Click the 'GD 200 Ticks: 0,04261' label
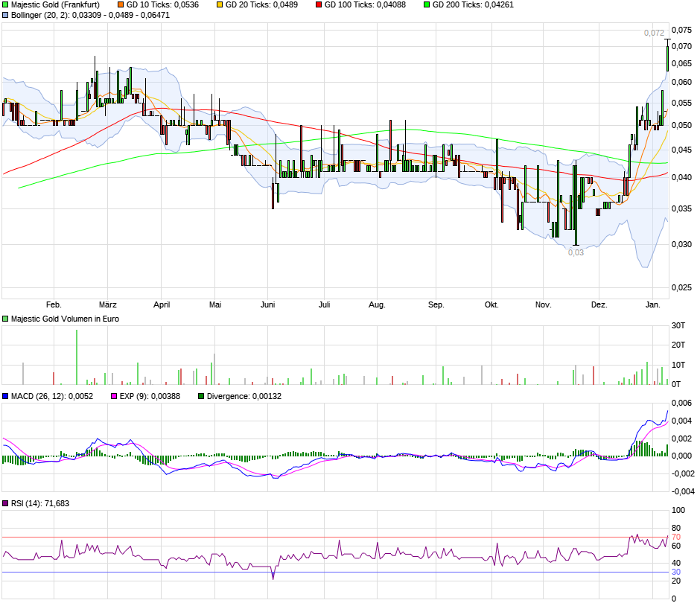Screen dimensions: 700x606 (x=473, y=5)
